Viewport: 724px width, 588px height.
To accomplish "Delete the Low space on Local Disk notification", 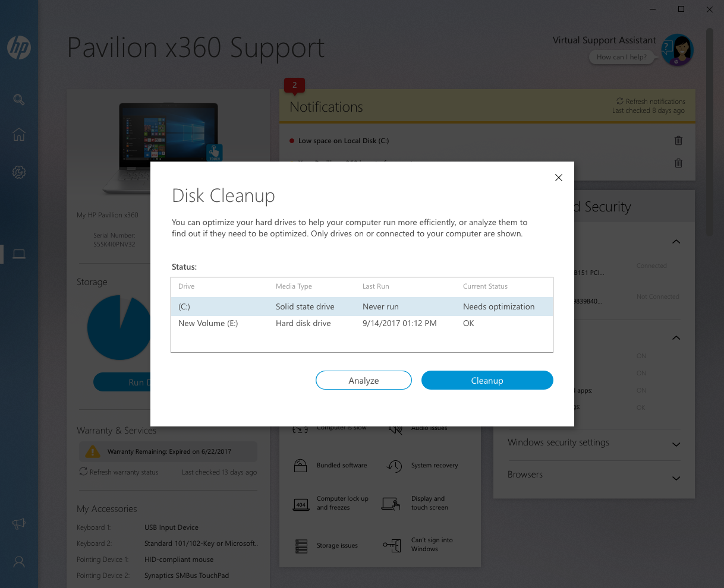I will (x=678, y=141).
